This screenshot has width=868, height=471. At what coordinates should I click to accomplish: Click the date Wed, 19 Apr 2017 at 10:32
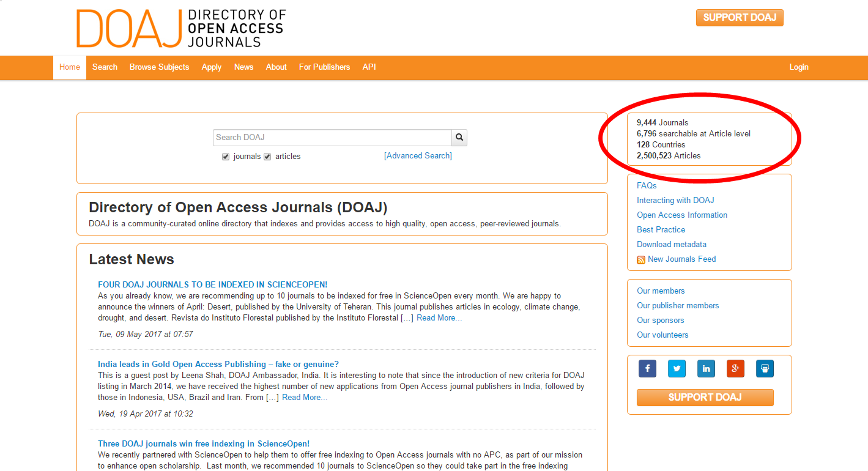click(146, 414)
